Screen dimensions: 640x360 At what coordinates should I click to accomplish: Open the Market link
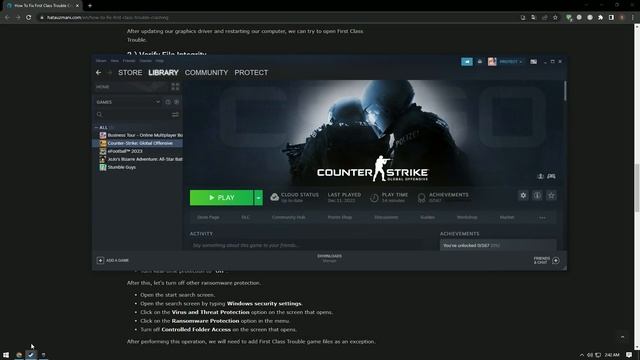pos(507,218)
